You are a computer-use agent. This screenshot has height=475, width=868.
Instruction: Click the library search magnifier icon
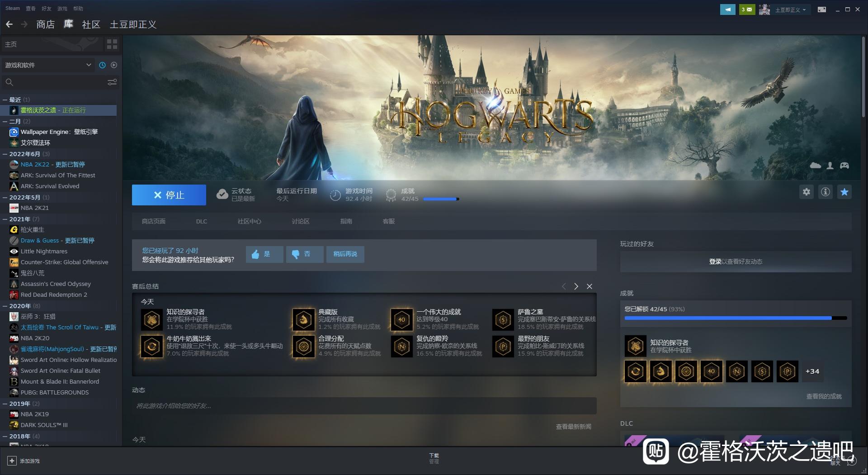[9, 82]
